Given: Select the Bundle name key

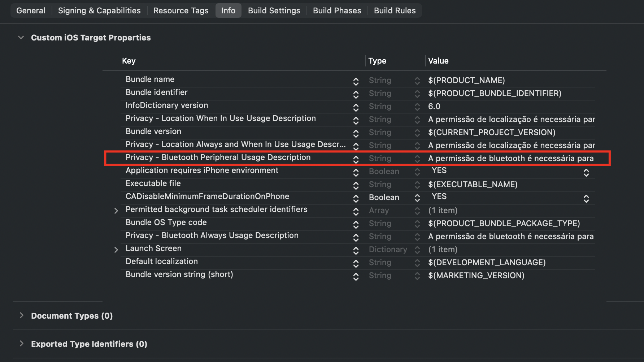Looking at the screenshot, I should point(150,79).
